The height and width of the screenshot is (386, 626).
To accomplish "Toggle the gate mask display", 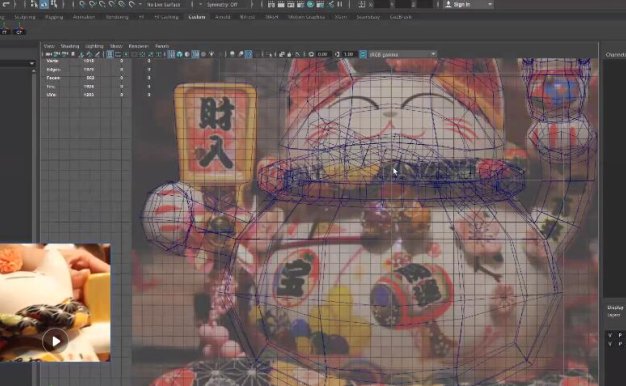I will 134,54.
